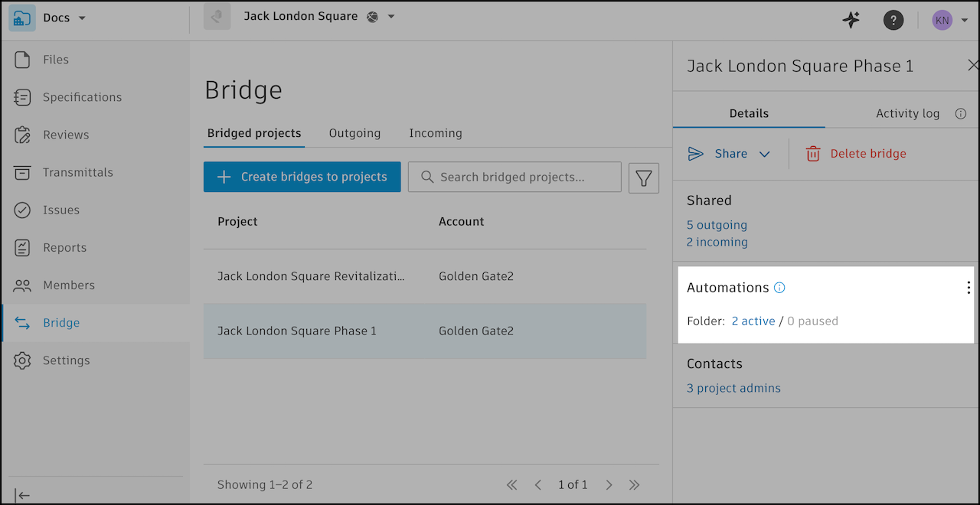Screen dimensions: 980x505
Task: Click the help question mark icon
Action: click(x=893, y=20)
